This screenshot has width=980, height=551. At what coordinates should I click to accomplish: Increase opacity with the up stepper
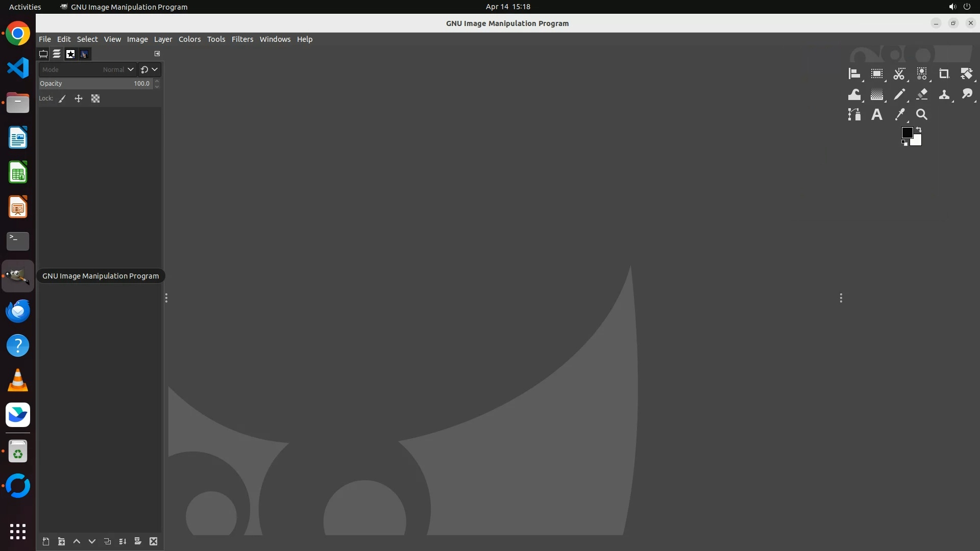pos(157,81)
